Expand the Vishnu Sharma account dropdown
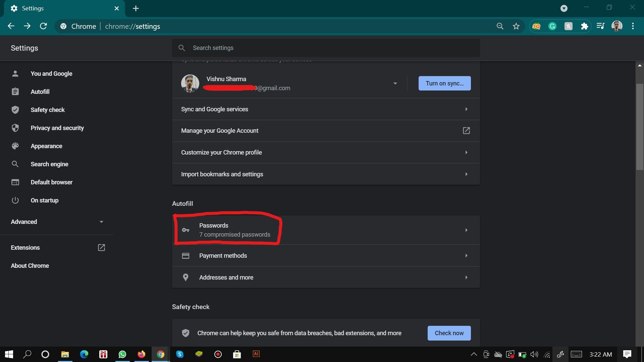The width and height of the screenshot is (644, 362). tap(395, 83)
